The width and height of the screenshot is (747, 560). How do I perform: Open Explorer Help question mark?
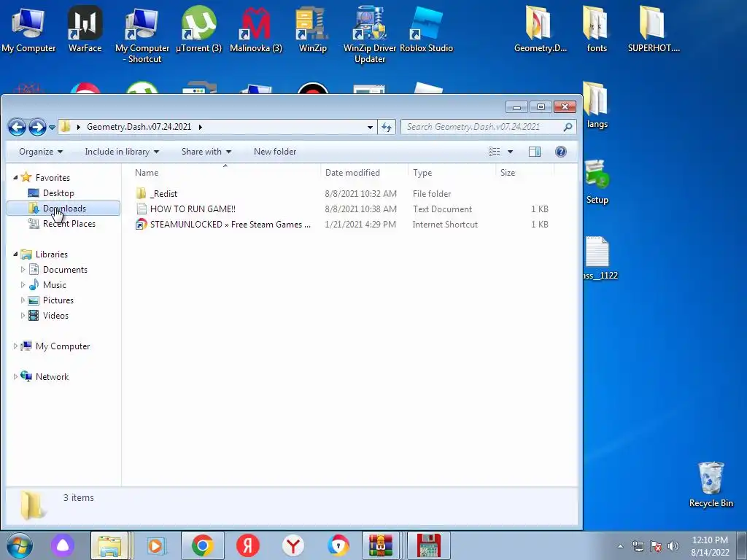(561, 152)
